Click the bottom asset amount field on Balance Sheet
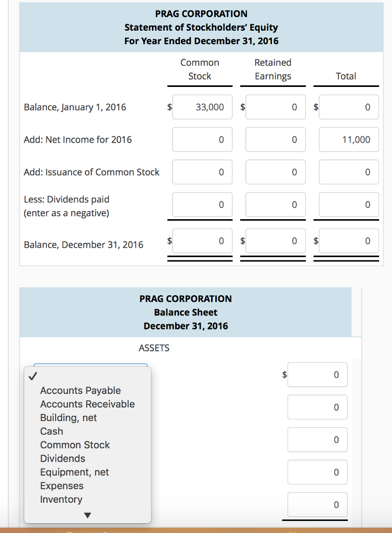 [x=317, y=504]
